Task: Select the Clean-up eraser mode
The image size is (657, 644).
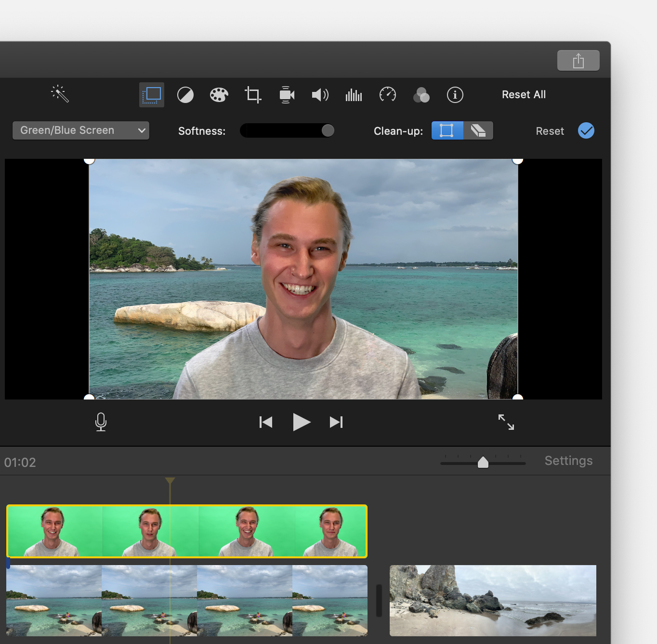Action: (478, 130)
